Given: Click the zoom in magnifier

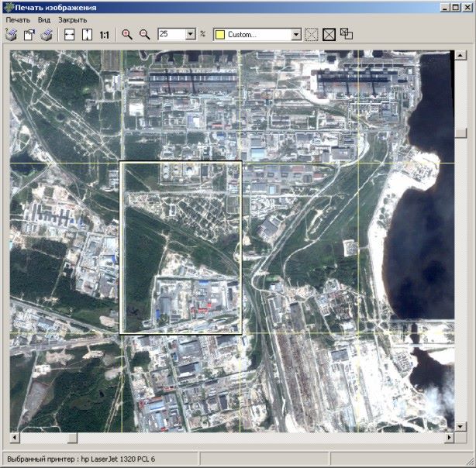Looking at the screenshot, I should click(127, 35).
